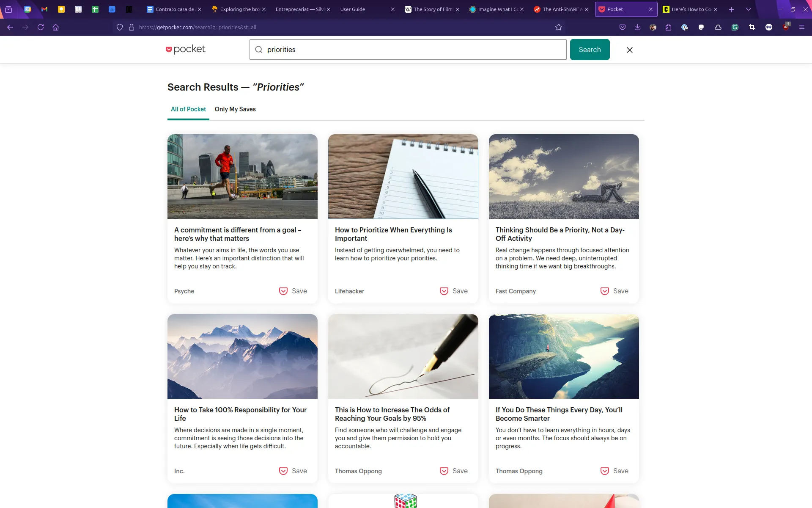Open the Firefox application menu

801,27
